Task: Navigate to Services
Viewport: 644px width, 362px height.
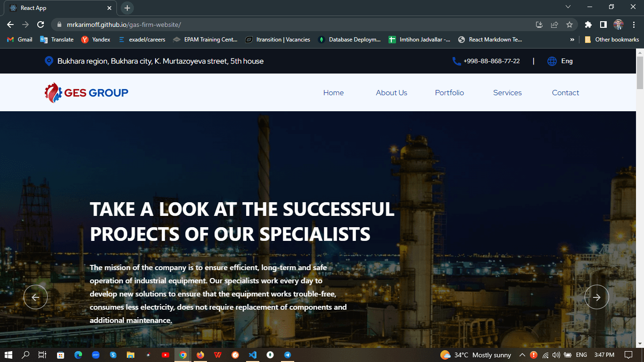Action: coord(507,92)
